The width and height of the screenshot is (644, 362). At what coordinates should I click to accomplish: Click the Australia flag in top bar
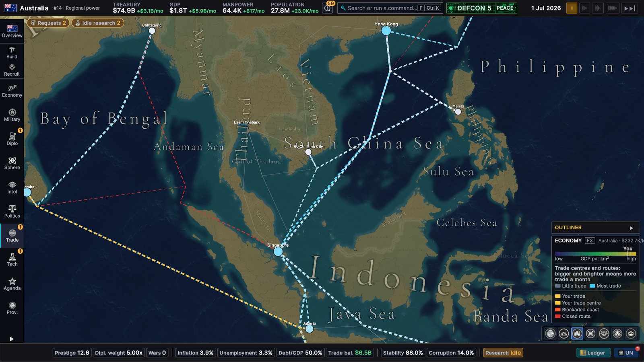[10, 8]
